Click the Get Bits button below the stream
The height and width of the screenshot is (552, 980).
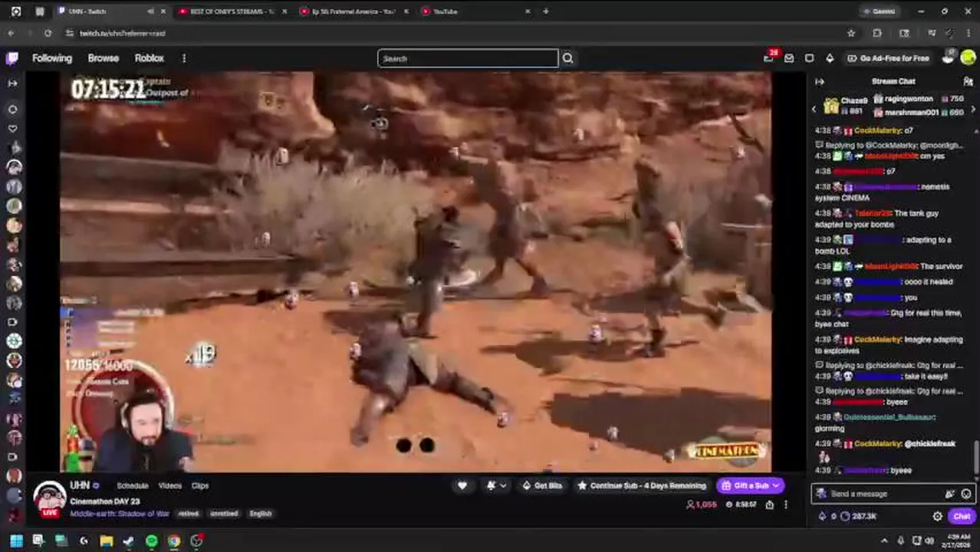coord(542,485)
